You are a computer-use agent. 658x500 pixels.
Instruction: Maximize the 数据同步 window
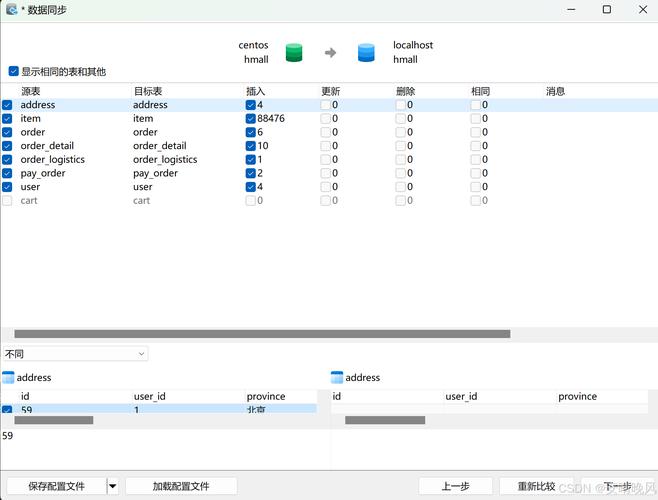pyautogui.click(x=607, y=9)
